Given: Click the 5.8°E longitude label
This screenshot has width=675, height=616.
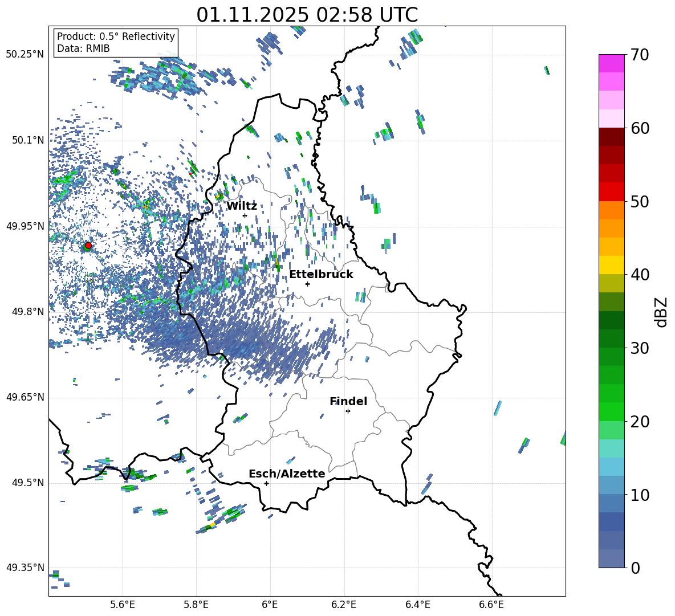Looking at the screenshot, I should [x=196, y=605].
